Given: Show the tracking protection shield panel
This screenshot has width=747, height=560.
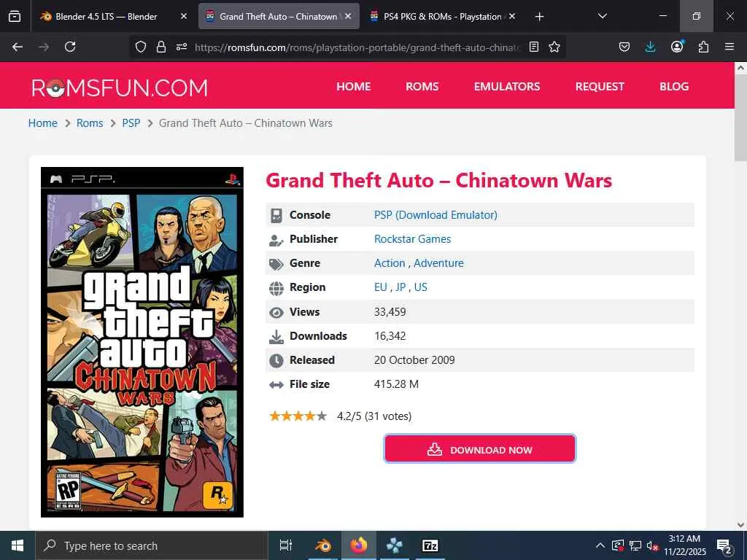Looking at the screenshot, I should tap(141, 47).
